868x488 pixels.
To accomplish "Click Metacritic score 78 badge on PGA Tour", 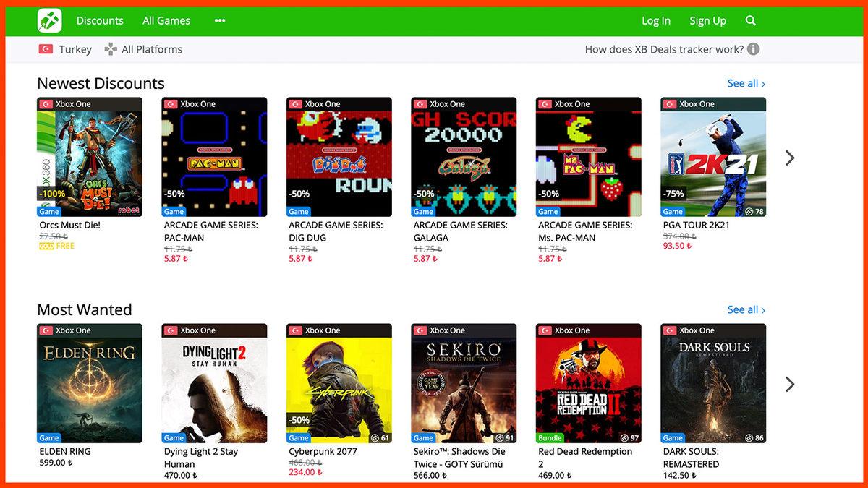I will tap(754, 212).
